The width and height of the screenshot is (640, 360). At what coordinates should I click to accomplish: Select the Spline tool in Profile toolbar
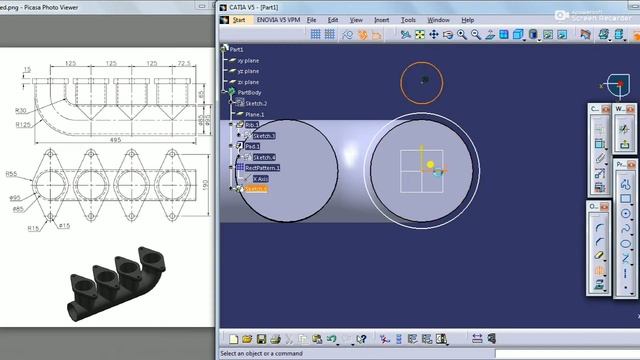pyautogui.click(x=625, y=229)
